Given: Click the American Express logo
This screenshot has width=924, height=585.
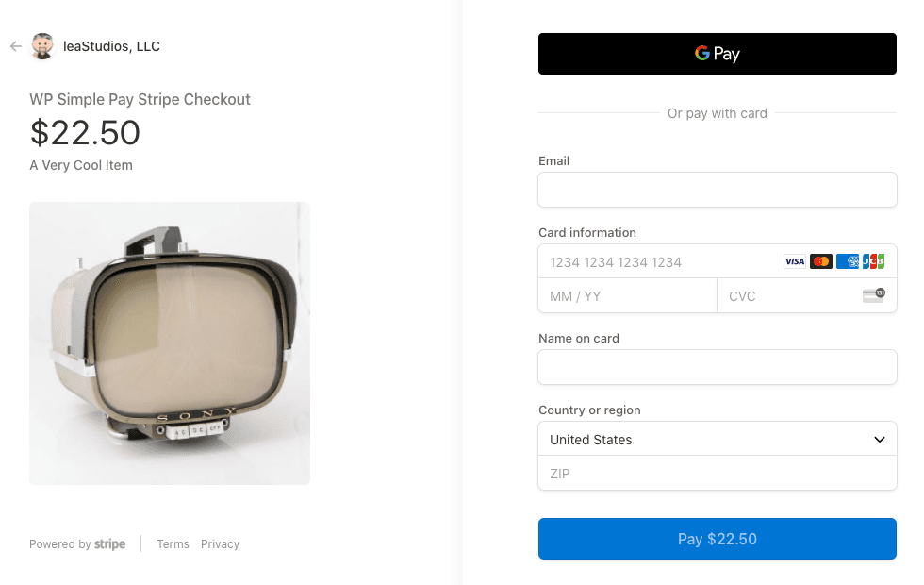Looking at the screenshot, I should (848, 261).
